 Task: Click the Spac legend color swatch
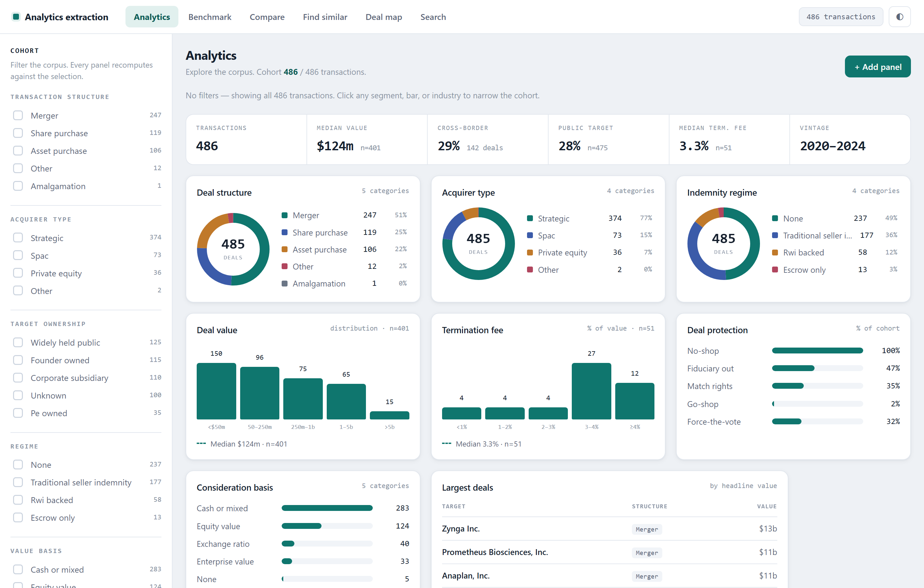click(530, 235)
